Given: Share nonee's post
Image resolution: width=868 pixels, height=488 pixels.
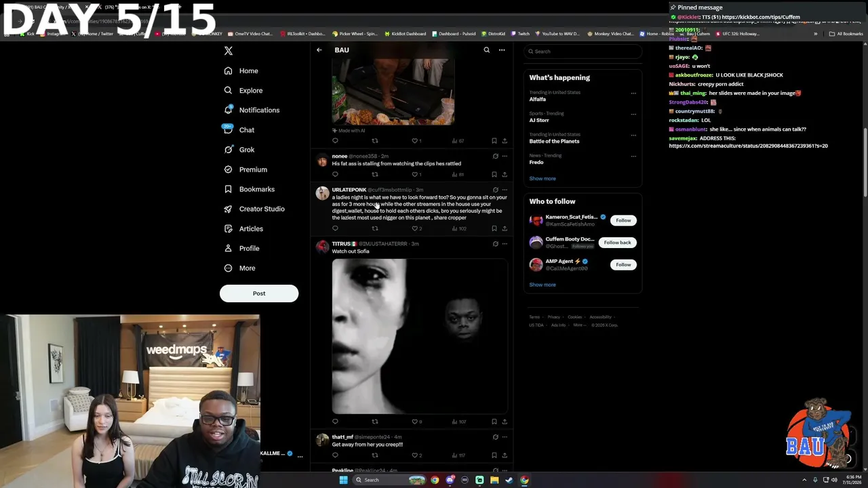Looking at the screenshot, I should click(x=505, y=174).
